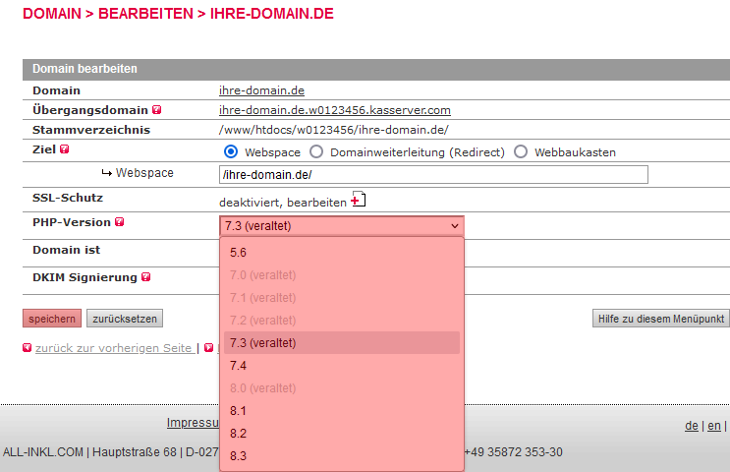The width and height of the screenshot is (730, 472).
Task: Select the Webspace radio button
Action: (231, 152)
